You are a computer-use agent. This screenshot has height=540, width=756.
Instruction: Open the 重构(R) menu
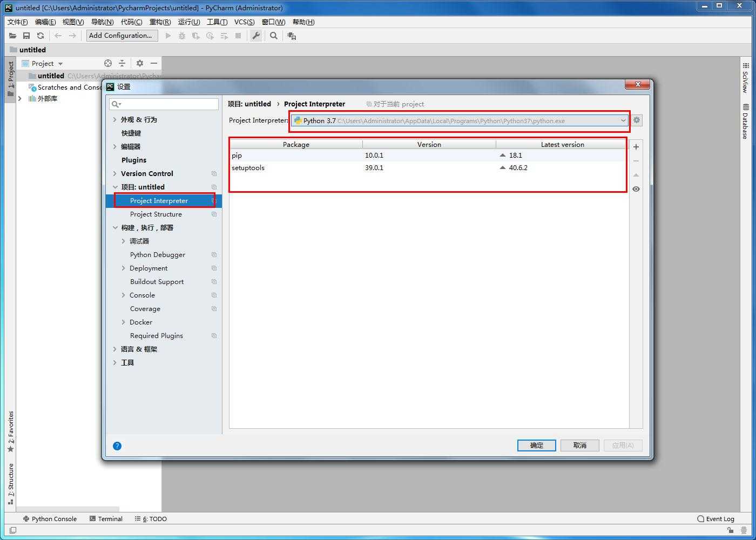[x=160, y=22]
